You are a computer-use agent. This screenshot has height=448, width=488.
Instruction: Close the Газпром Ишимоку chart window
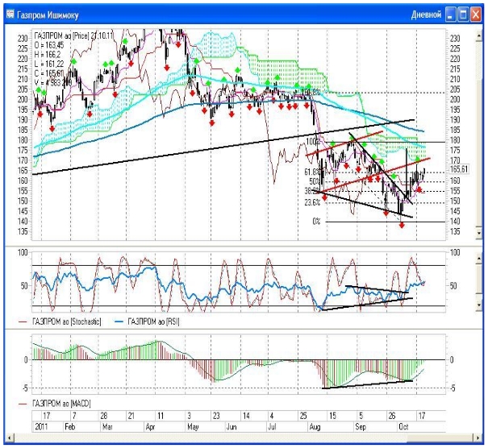pyautogui.click(x=476, y=15)
